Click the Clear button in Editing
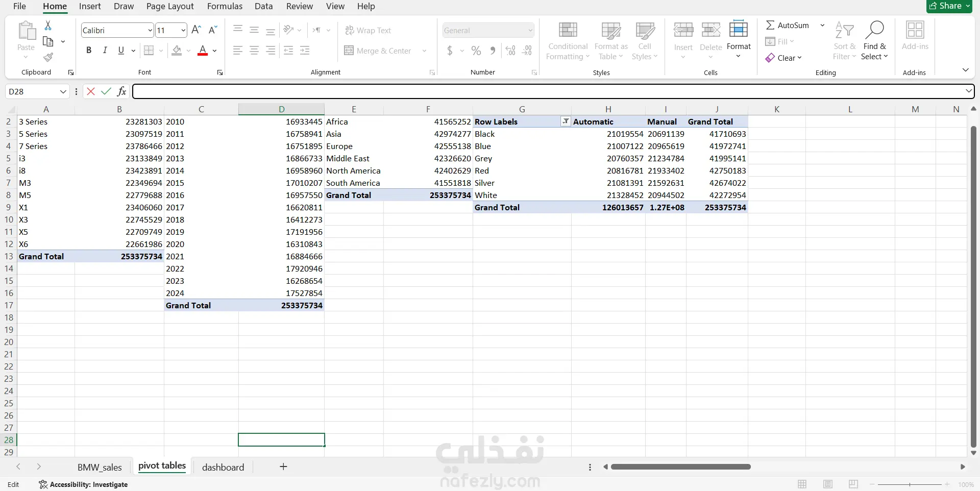Screen dimensions: 980x491 (783, 58)
